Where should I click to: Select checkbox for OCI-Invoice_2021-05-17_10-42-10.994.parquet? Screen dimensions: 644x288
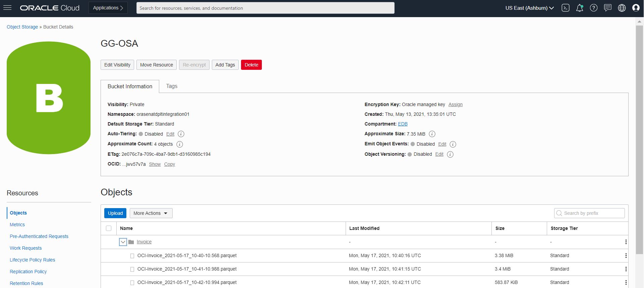[x=132, y=283]
